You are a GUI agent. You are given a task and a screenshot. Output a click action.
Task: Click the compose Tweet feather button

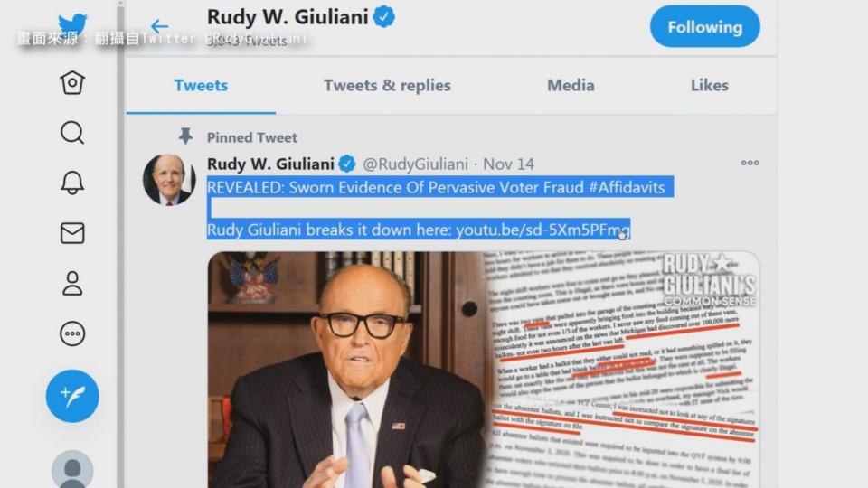(72, 396)
